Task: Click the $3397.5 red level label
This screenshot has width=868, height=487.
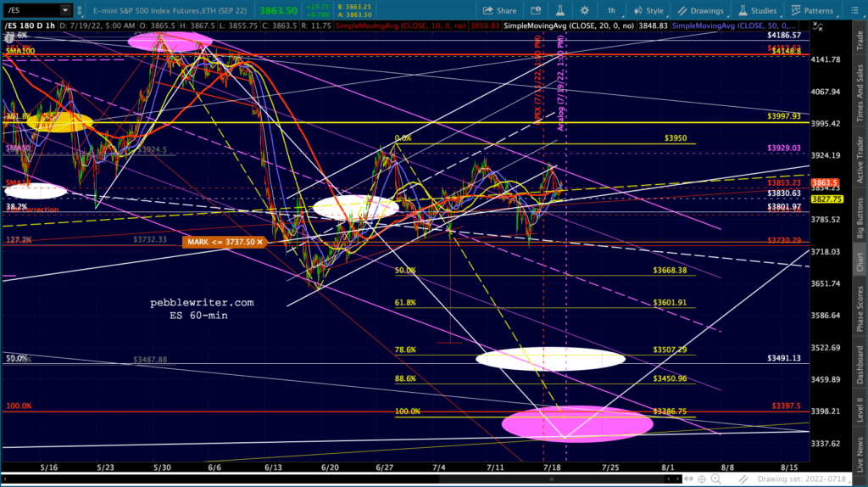Action: (x=786, y=406)
